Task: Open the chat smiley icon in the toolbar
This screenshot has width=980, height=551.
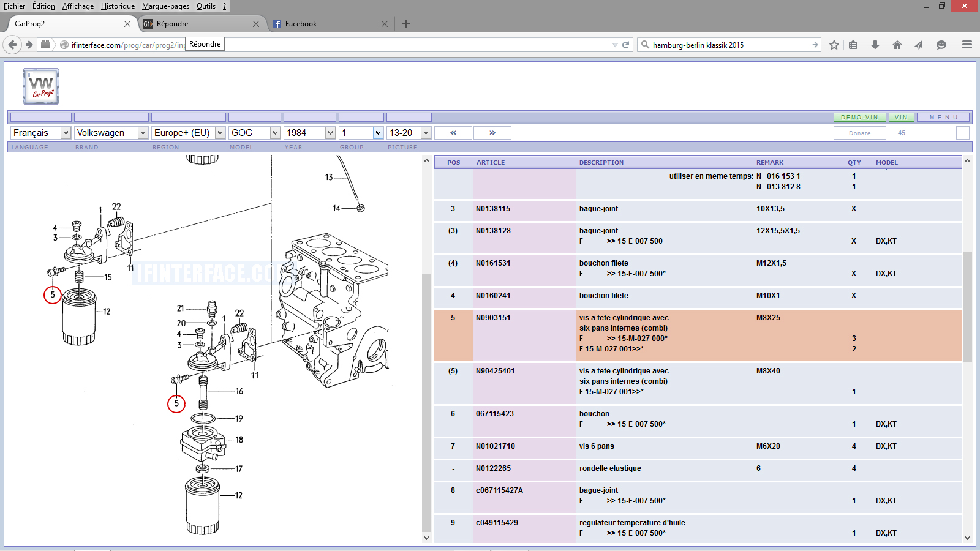Action: (x=941, y=45)
